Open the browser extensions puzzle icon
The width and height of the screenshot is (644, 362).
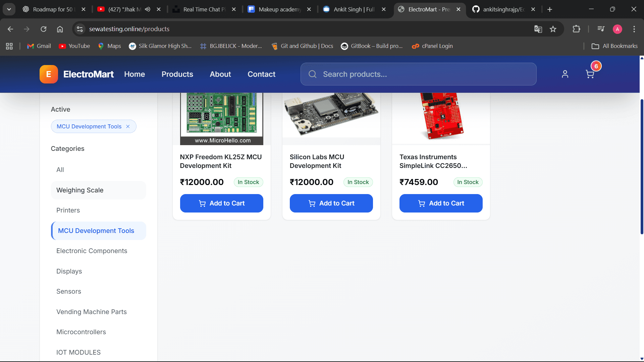(576, 29)
